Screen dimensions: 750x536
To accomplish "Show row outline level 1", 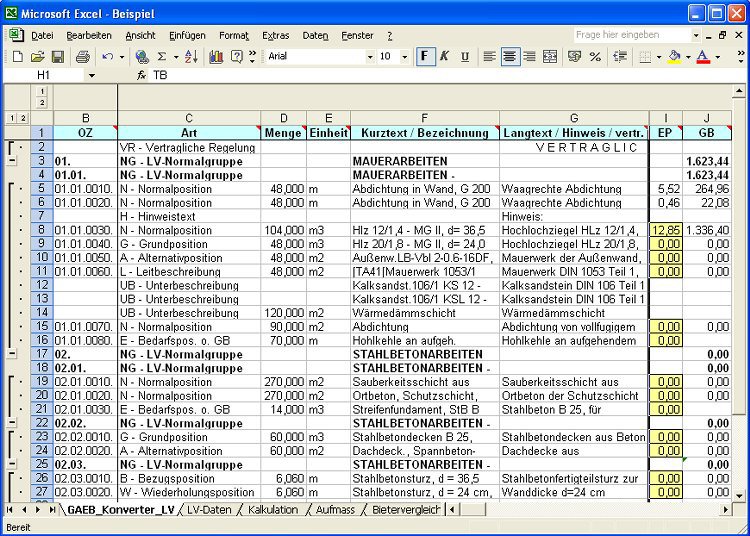I will [12, 118].
